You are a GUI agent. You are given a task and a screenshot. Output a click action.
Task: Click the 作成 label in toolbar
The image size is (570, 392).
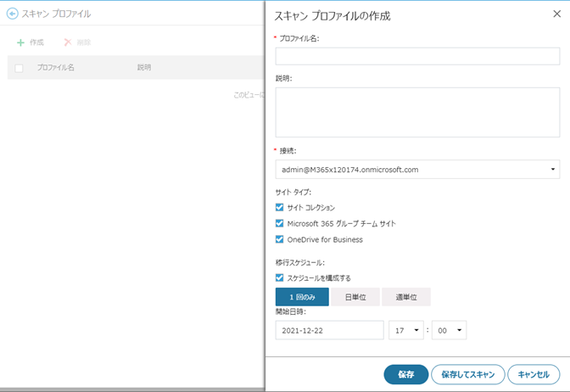click(x=36, y=42)
